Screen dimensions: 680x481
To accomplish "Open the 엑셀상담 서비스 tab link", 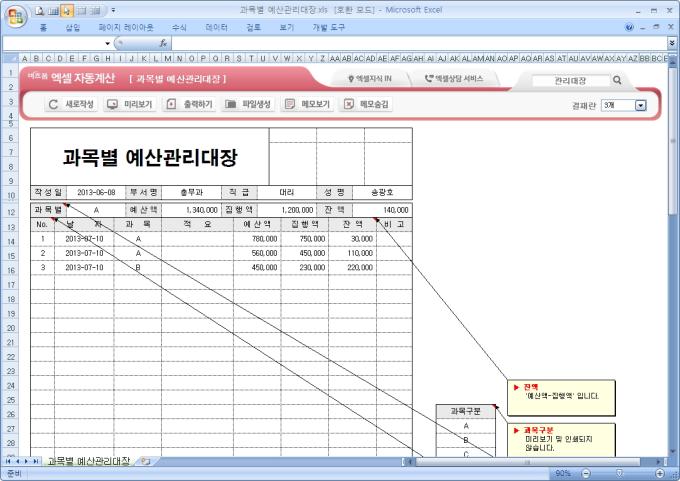I will pos(454,79).
